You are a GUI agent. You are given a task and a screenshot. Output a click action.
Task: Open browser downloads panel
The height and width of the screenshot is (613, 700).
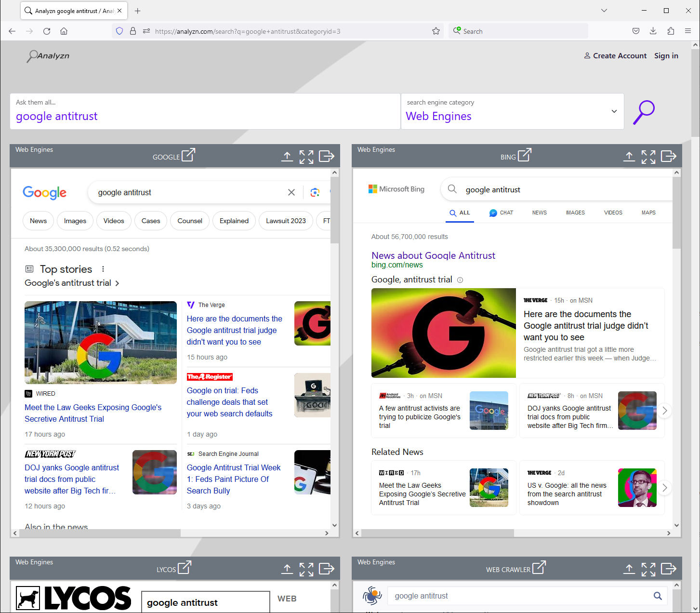coord(653,31)
